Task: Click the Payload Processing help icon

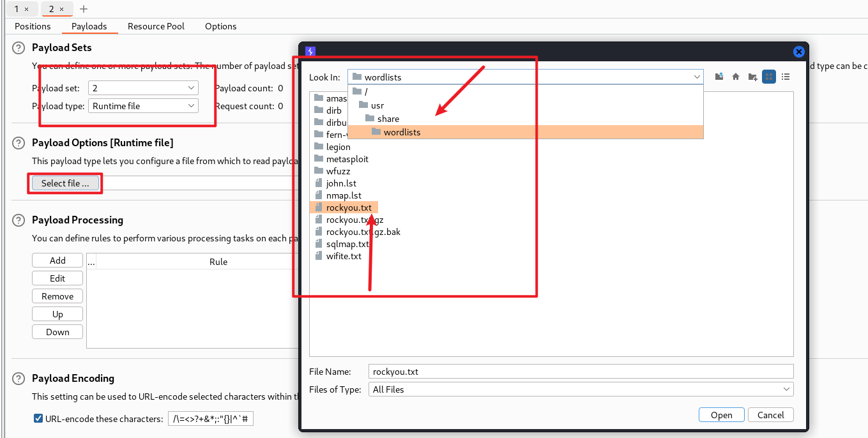Action: [x=19, y=220]
